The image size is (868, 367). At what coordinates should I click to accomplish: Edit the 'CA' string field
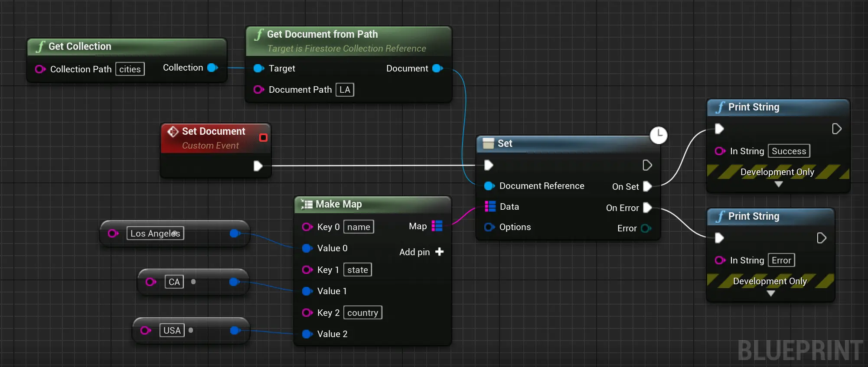[174, 282]
